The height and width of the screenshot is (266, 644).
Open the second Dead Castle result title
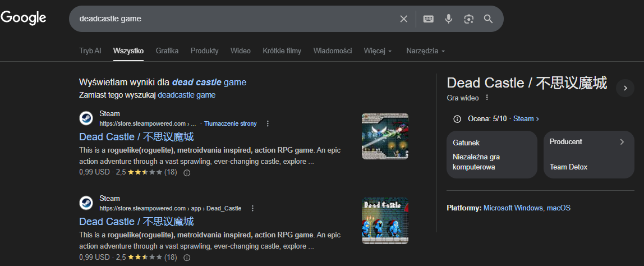pyautogui.click(x=136, y=222)
